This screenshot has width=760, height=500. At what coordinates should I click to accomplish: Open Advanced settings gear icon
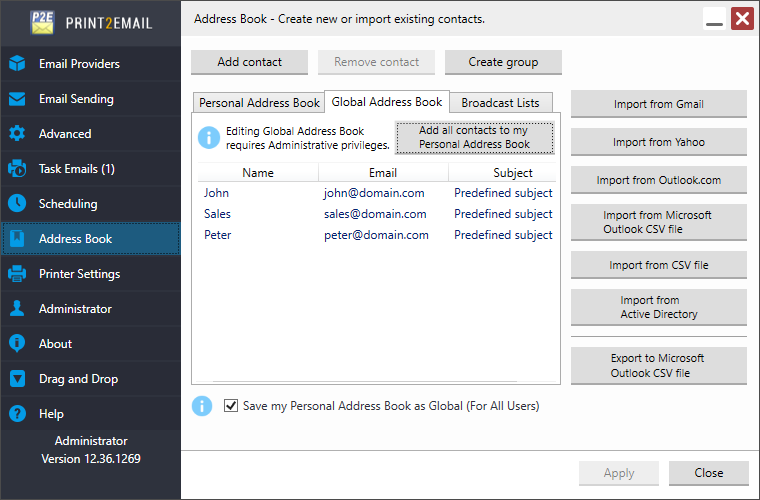click(17, 134)
